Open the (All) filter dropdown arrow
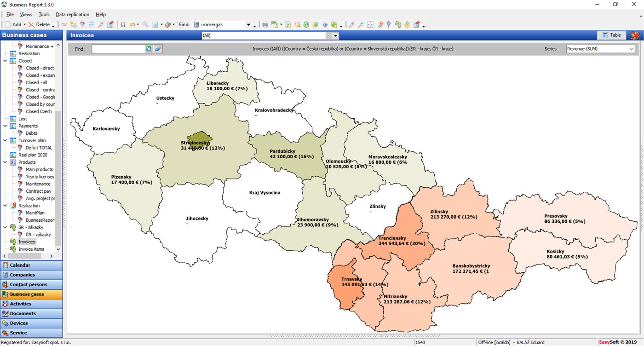This screenshot has height=346, width=644. click(x=335, y=35)
